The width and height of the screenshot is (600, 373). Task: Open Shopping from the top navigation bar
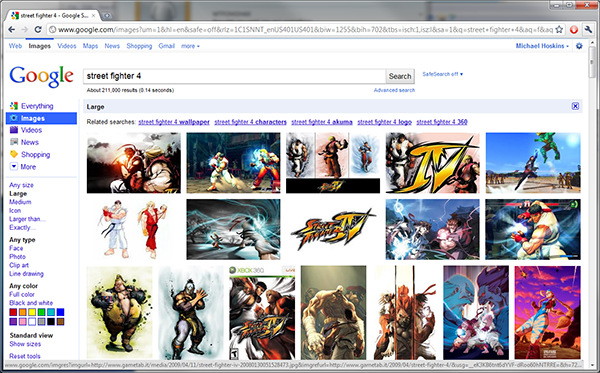(139, 46)
